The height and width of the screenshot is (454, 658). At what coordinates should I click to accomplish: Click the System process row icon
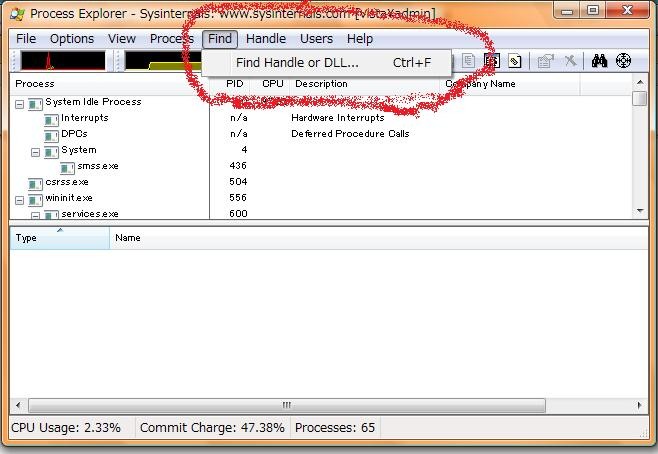(x=51, y=152)
